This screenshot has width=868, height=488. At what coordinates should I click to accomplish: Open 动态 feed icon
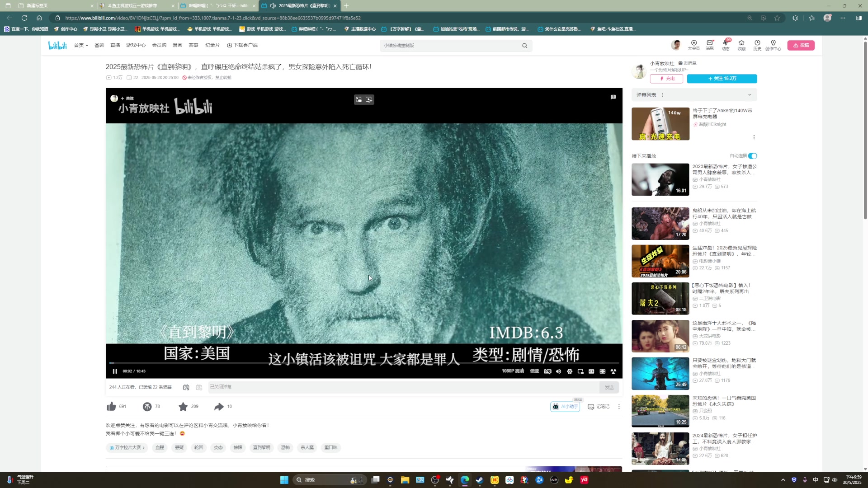click(726, 45)
